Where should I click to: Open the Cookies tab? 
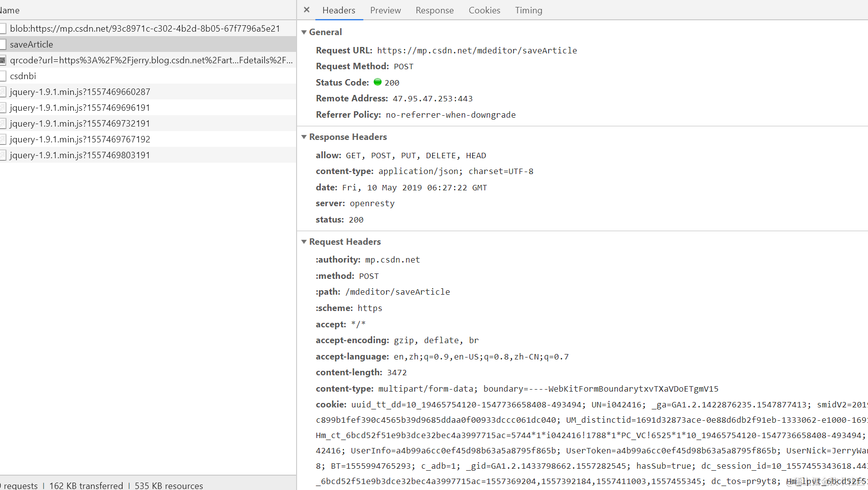(x=484, y=10)
